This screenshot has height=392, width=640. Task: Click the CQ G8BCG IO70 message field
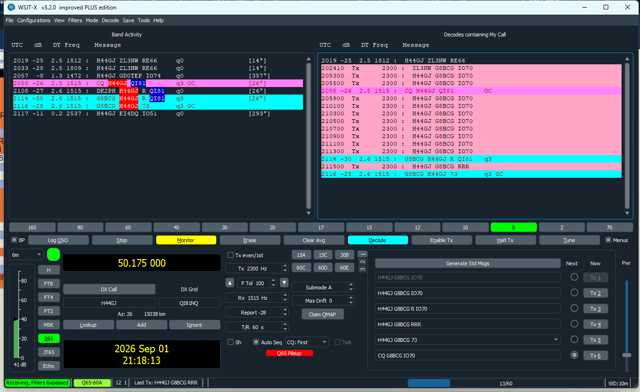(467, 356)
